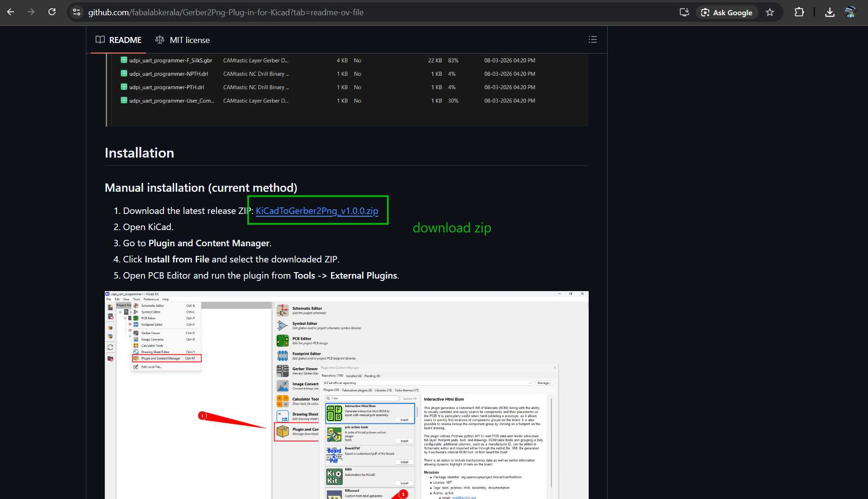Open the udpi_uart_programmer file list screenshot image
Viewport: 868px width, 499px height.
pos(347,90)
